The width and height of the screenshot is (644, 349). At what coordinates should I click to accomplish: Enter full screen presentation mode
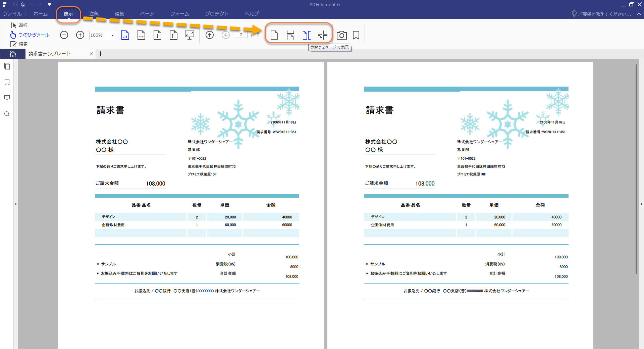point(190,35)
